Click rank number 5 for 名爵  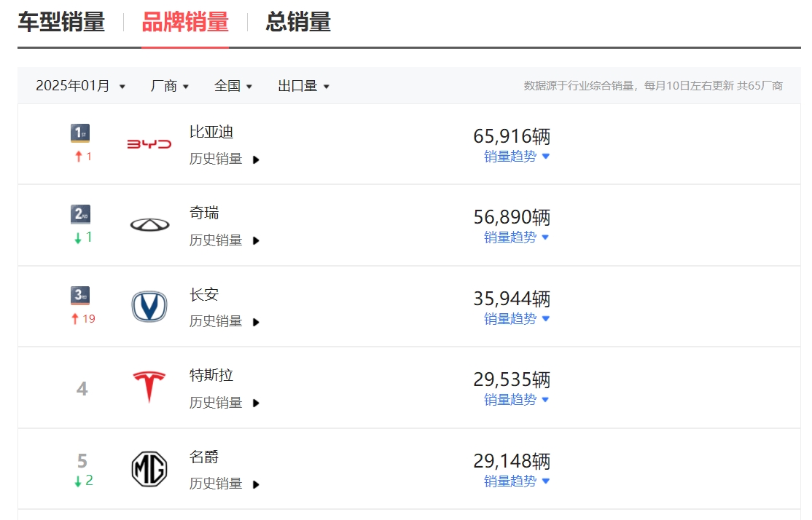pyautogui.click(x=82, y=460)
